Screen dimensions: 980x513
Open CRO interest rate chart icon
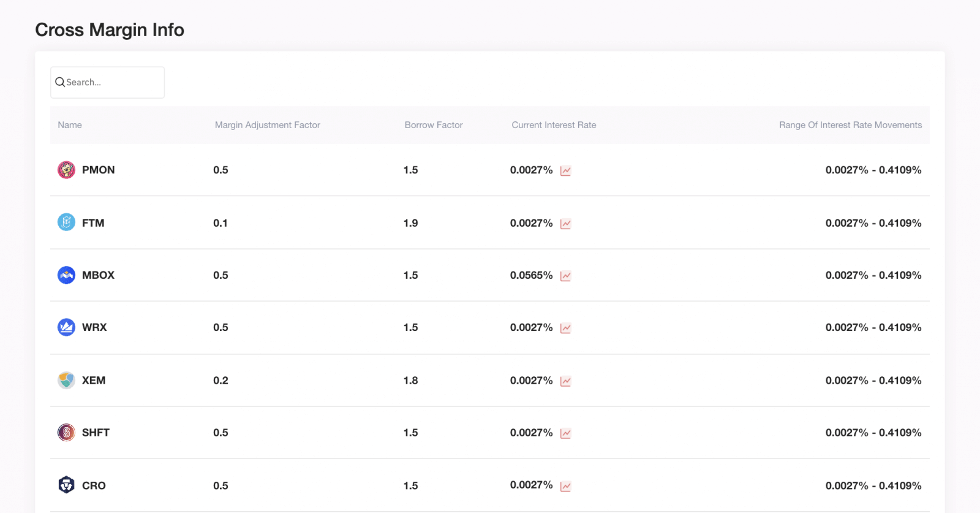click(x=565, y=486)
